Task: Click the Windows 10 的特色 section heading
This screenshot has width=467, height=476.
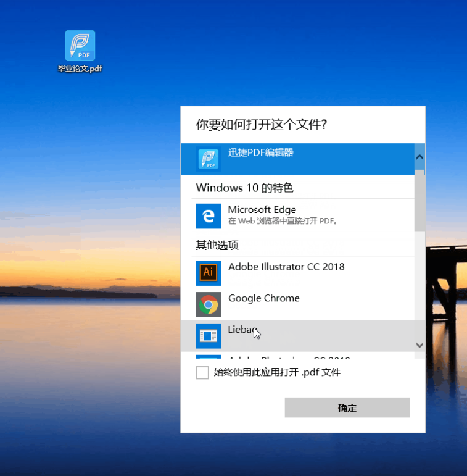Action: 245,188
